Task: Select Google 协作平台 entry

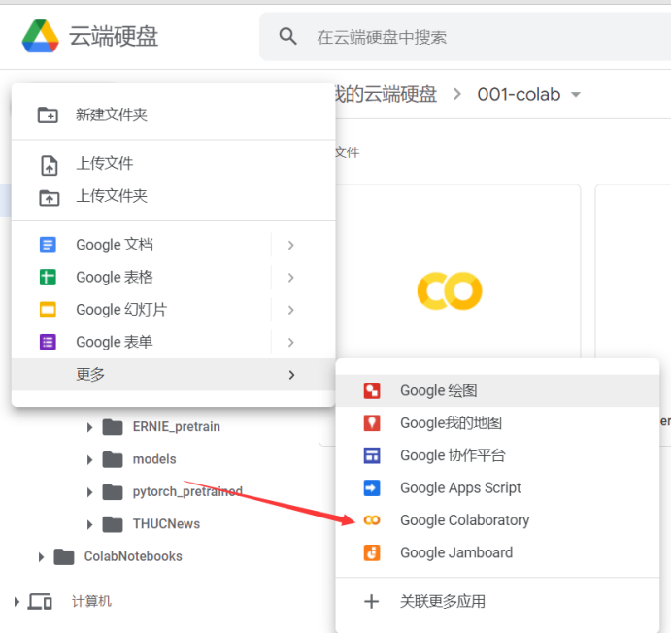Action: coord(497,455)
